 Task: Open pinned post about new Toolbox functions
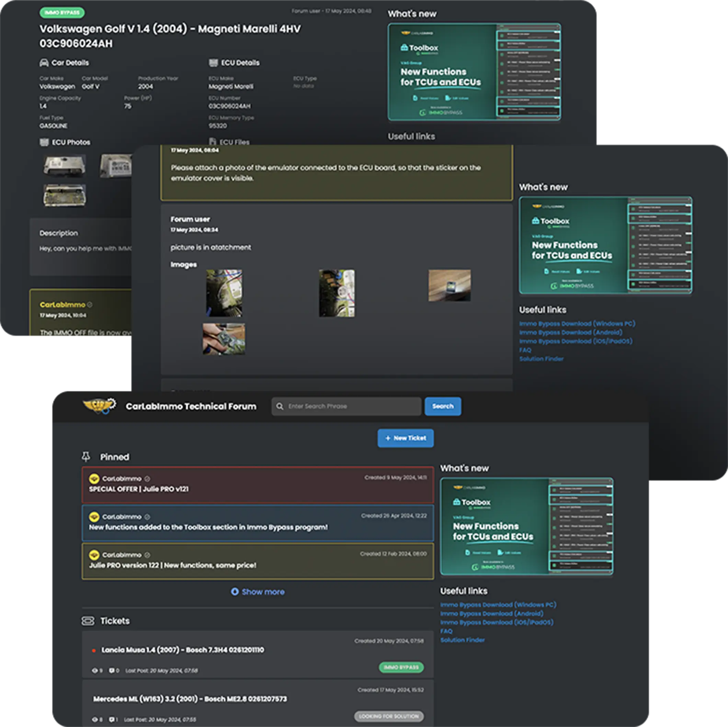click(258, 523)
